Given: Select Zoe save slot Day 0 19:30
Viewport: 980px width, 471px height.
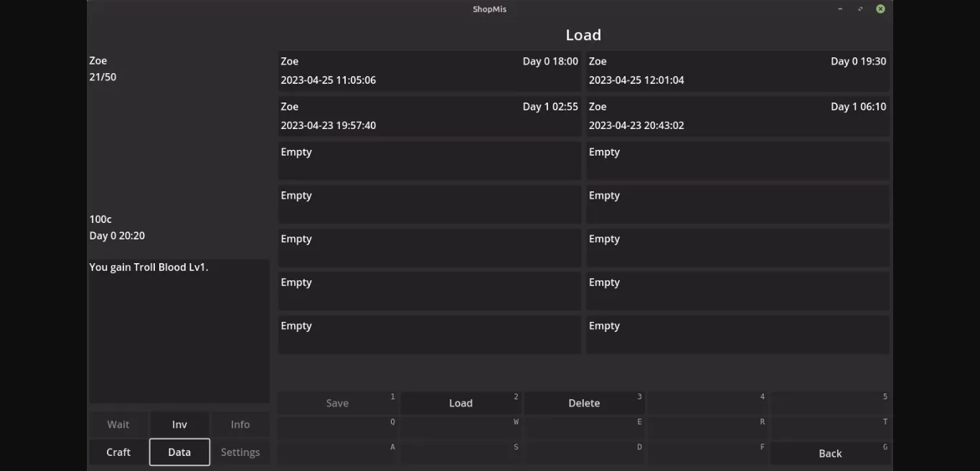Looking at the screenshot, I should pos(738,70).
